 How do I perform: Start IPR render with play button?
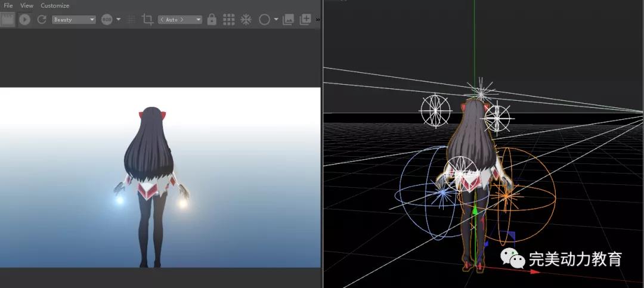24,20
